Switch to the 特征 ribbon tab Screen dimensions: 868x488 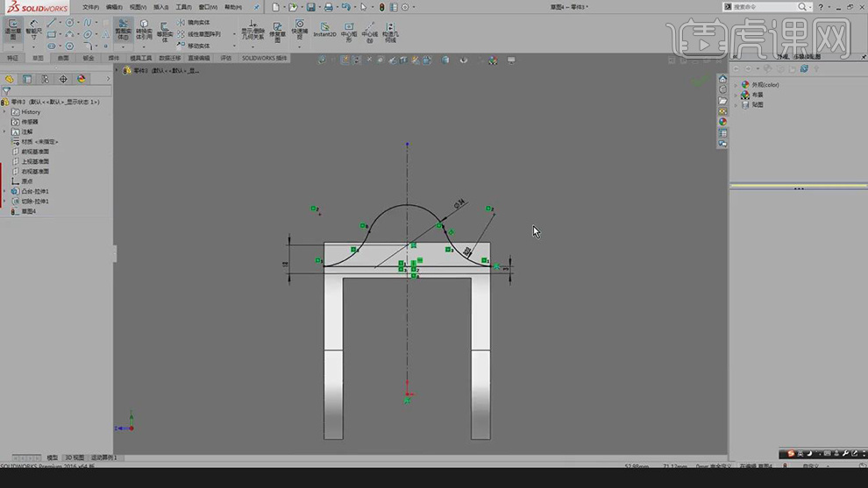[x=12, y=58]
